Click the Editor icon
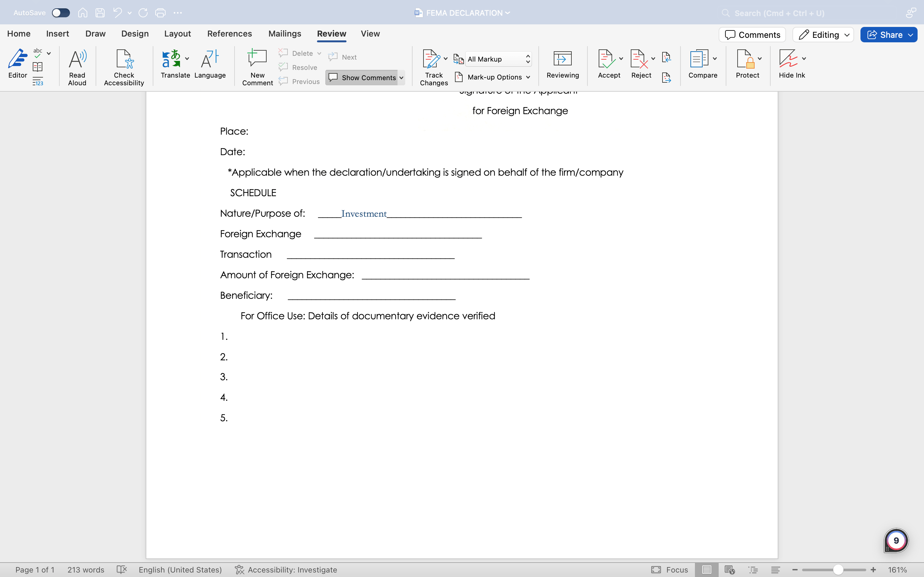Viewport: 924px width, 577px height. coord(18,63)
